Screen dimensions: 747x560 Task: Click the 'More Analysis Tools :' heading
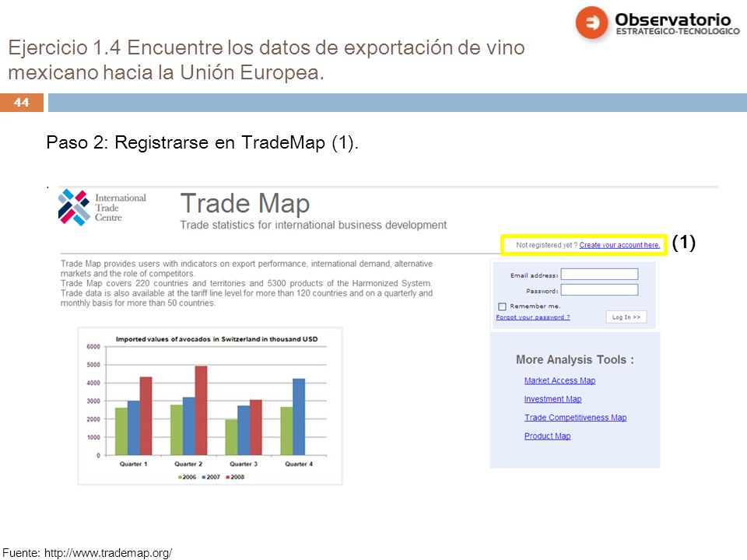point(574,359)
